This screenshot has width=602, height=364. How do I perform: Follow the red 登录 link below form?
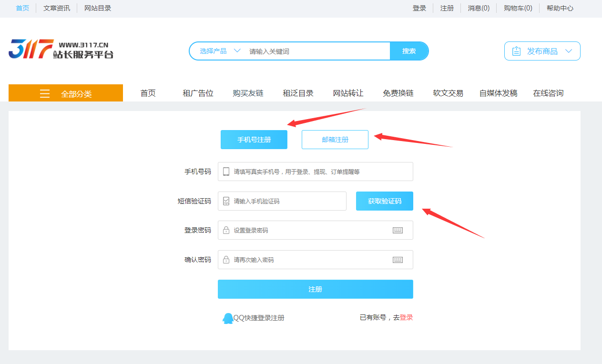tap(406, 318)
